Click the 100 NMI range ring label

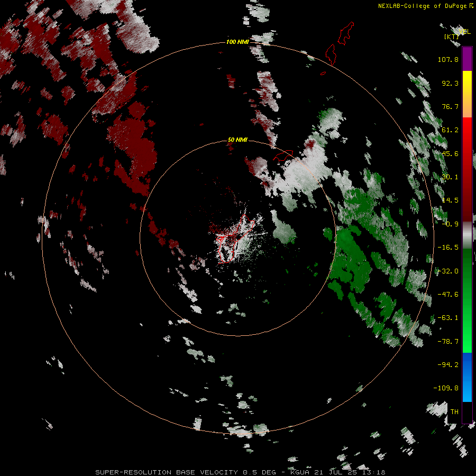tap(237, 42)
